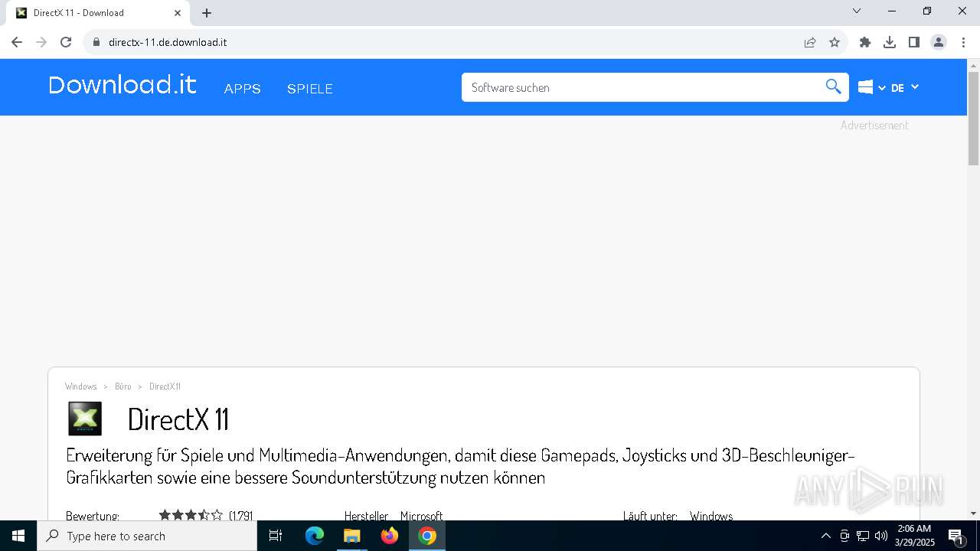
Task: Click the address bar URL
Action: (168, 42)
